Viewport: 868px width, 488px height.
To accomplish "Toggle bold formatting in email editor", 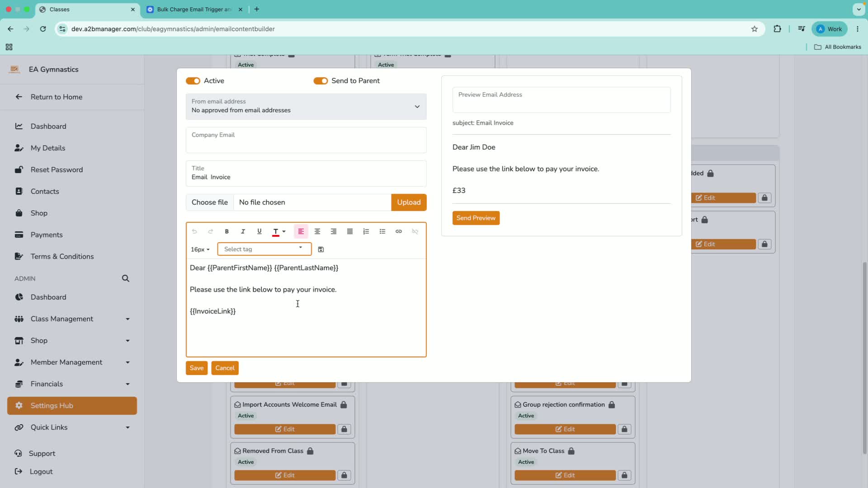I will (227, 231).
